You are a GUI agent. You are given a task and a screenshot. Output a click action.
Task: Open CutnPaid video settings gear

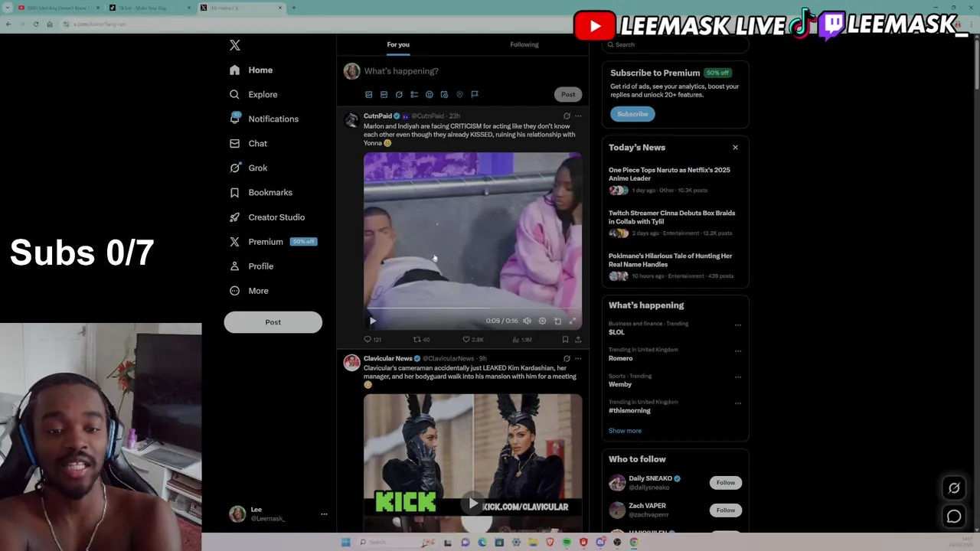(x=542, y=321)
